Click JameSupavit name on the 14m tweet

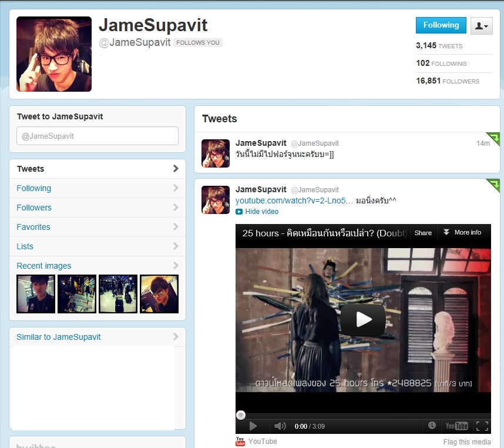(x=261, y=143)
